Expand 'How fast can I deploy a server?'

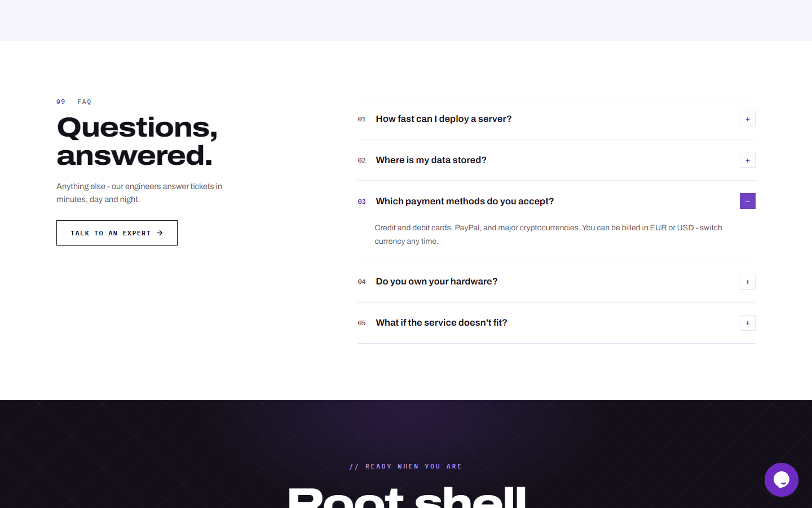click(556, 119)
